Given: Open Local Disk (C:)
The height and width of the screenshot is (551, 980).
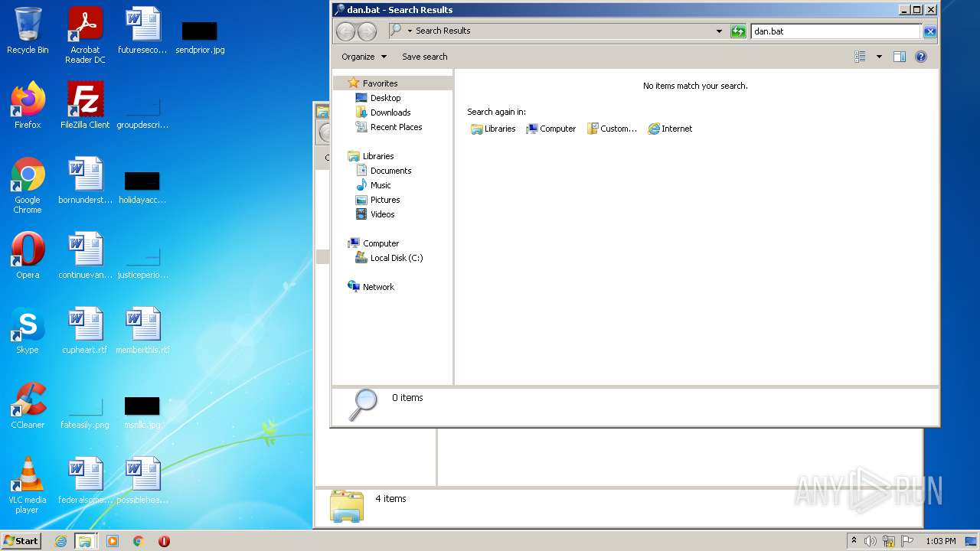Looking at the screenshot, I should point(390,258).
